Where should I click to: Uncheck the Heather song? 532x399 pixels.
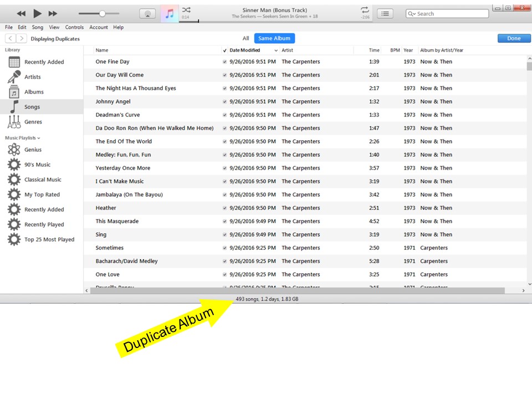click(x=224, y=208)
